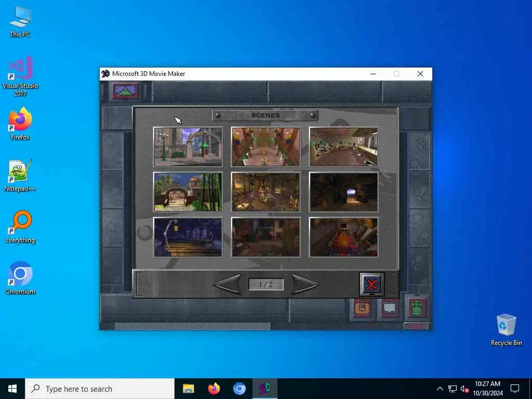Open the Windows Start menu
The width and height of the screenshot is (532, 399).
point(12,389)
